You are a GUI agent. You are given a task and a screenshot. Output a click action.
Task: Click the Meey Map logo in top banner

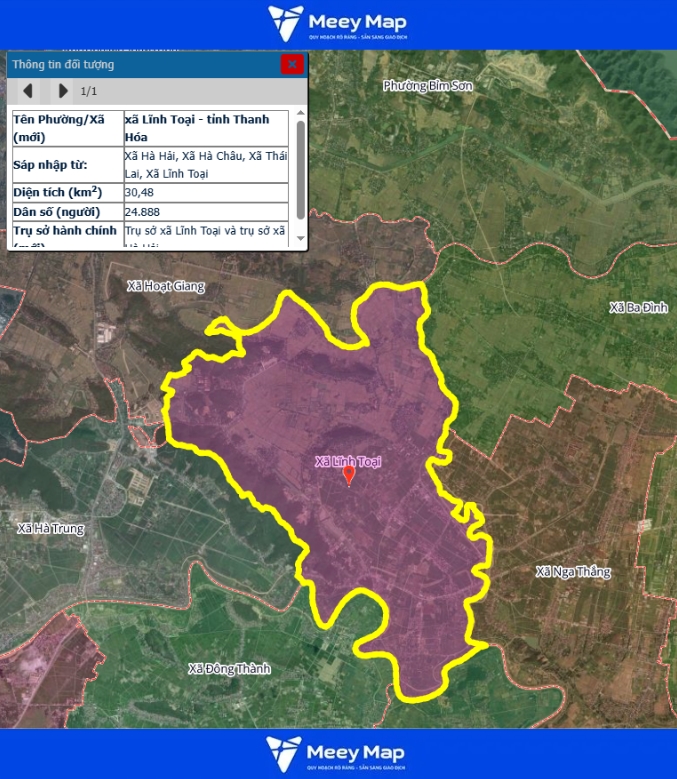(x=338, y=24)
